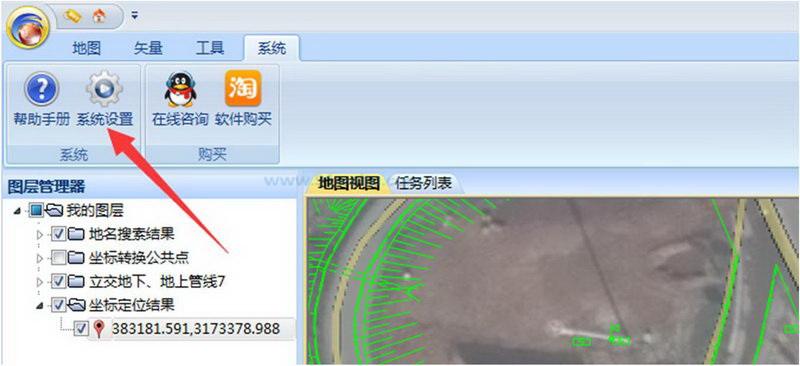Select the 我的图层 tree label
This screenshot has width=800, height=366.
95,210
